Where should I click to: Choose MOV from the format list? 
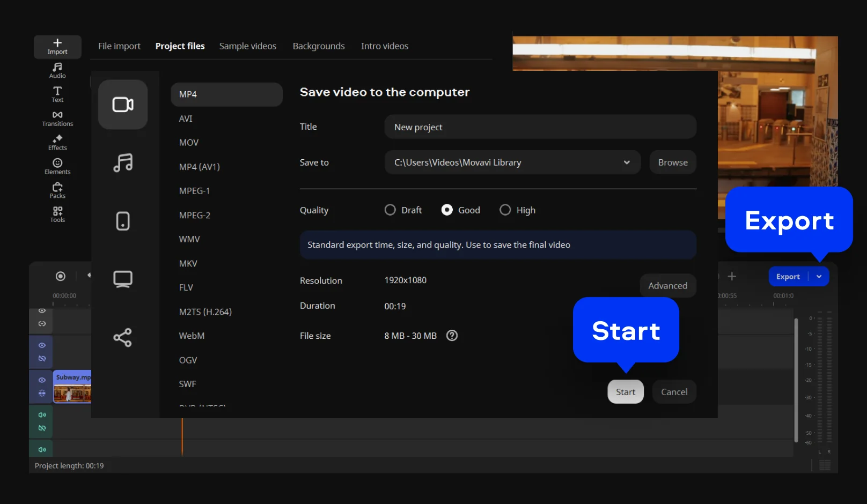coord(189,143)
